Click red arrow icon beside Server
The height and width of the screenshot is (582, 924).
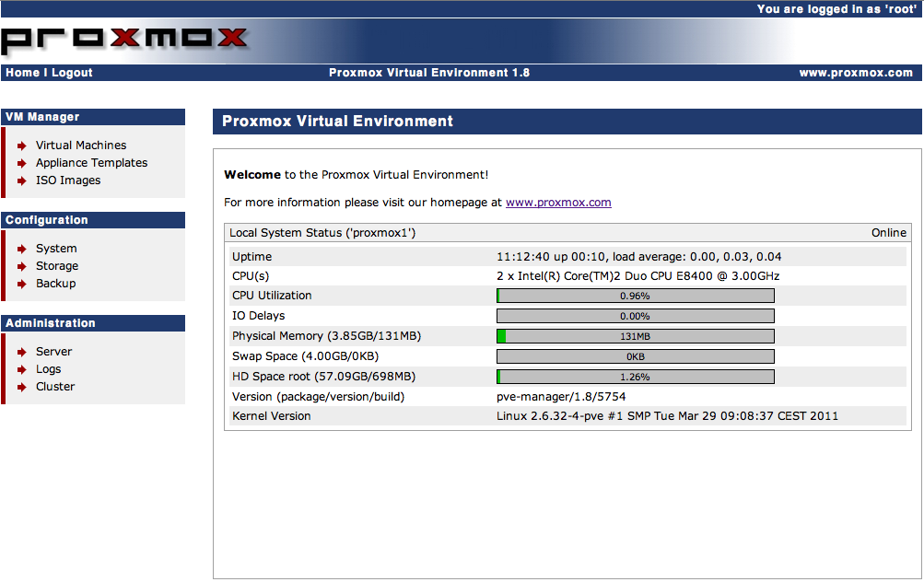pyautogui.click(x=21, y=352)
